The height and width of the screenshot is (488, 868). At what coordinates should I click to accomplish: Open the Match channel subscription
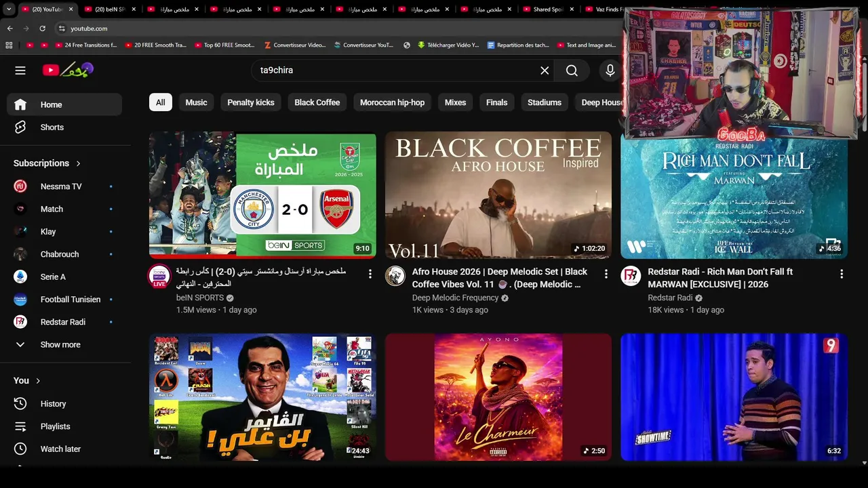pyautogui.click(x=64, y=209)
